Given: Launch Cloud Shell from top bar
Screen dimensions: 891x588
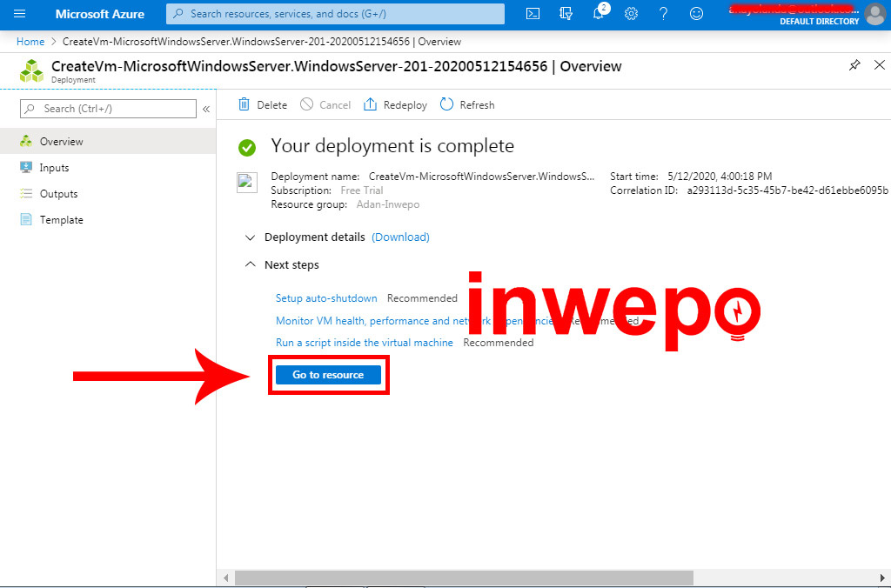Looking at the screenshot, I should click(x=533, y=14).
